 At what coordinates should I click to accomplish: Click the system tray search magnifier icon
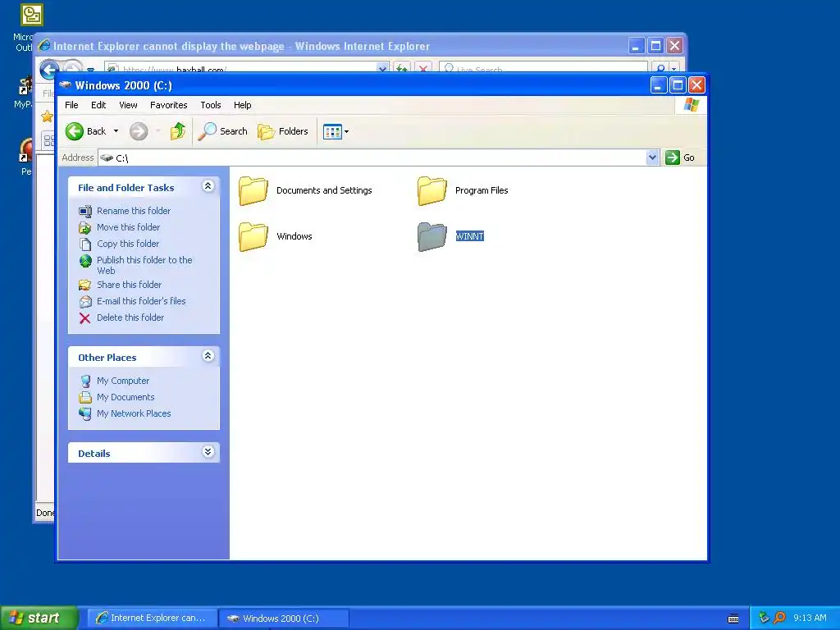click(779, 618)
